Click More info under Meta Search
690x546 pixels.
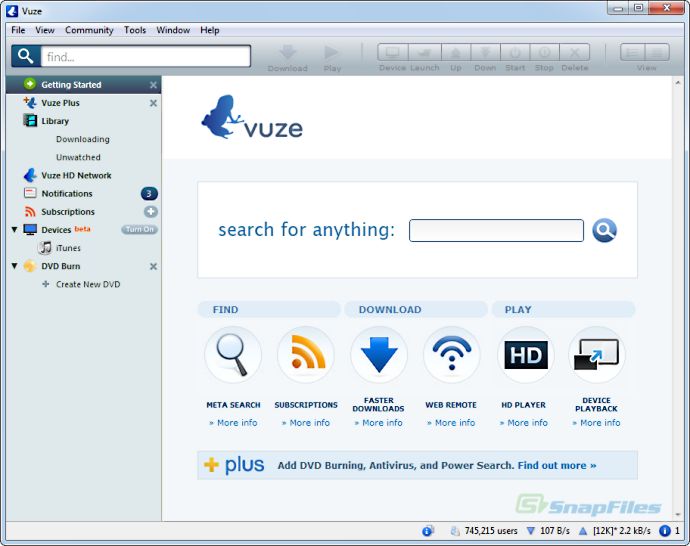click(233, 423)
